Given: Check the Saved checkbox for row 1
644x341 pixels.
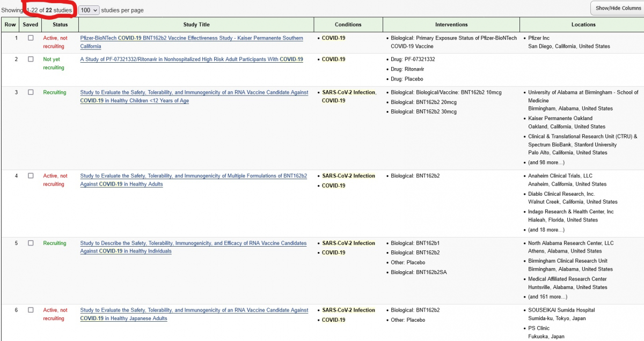Looking at the screenshot, I should pyautogui.click(x=31, y=38).
